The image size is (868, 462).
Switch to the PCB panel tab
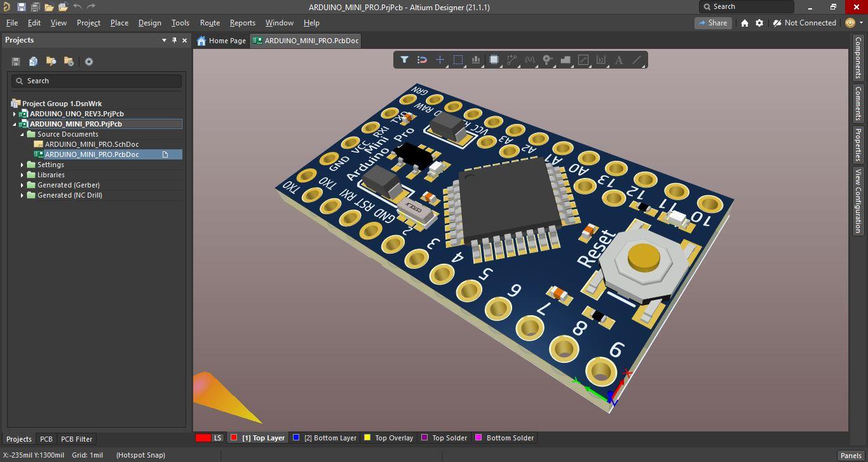coord(46,439)
